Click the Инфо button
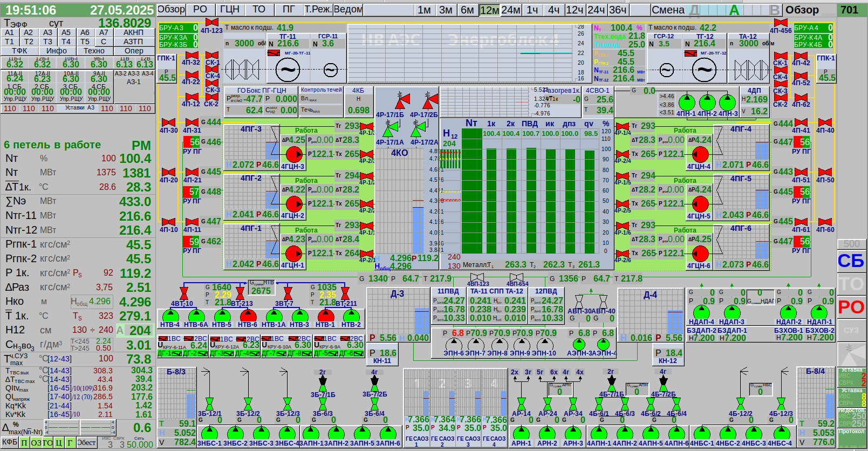 pyautogui.click(x=57, y=51)
